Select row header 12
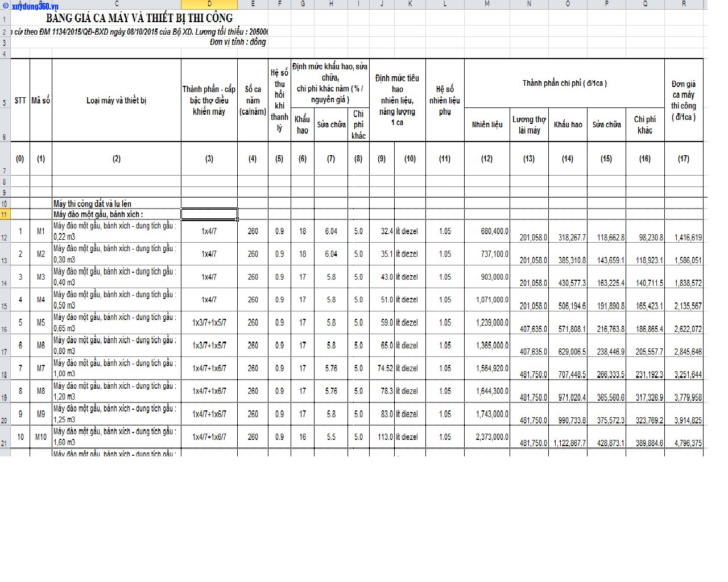This screenshot has width=728, height=582. (x=5, y=231)
